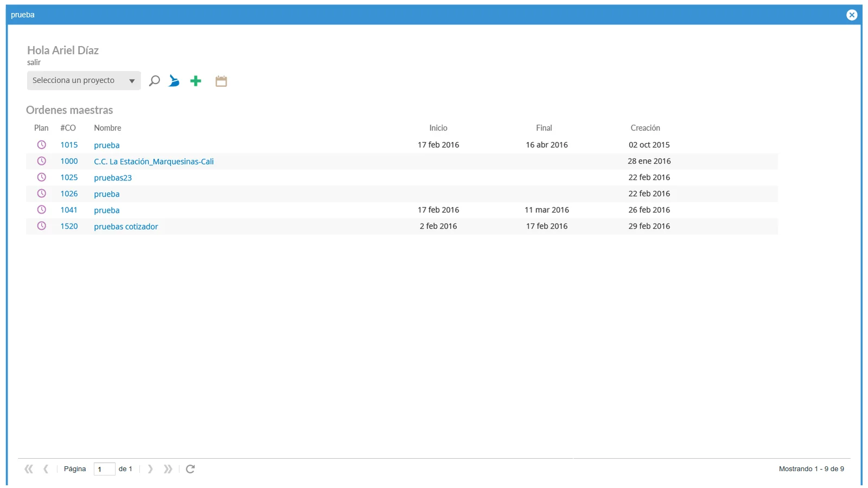Image resolution: width=868 pixels, height=488 pixels.
Task: Open order number 1041 link
Action: [x=69, y=210]
